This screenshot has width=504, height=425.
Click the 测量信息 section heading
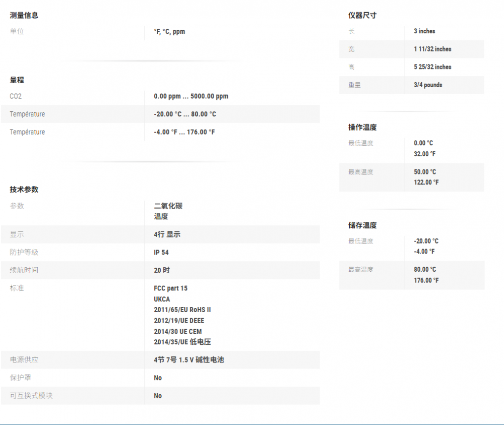(x=24, y=15)
